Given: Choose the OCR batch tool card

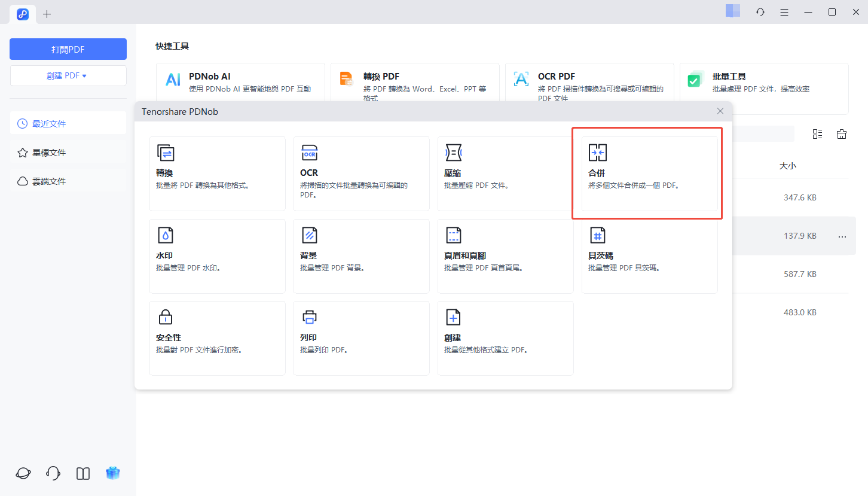Looking at the screenshot, I should [x=362, y=174].
